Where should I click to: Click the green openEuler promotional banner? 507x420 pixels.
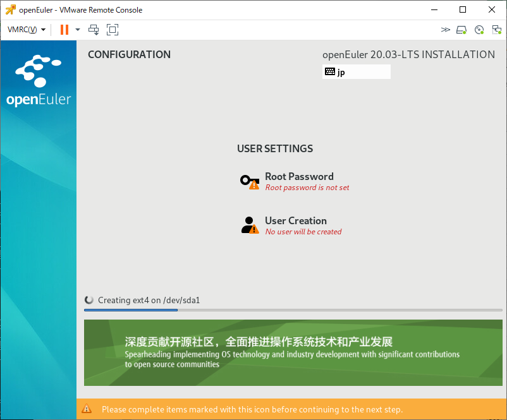point(293,352)
